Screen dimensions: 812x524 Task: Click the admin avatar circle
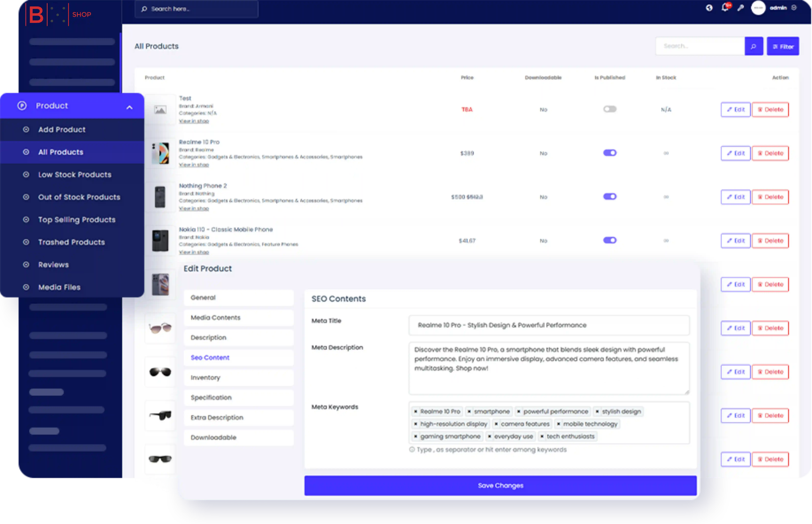point(758,8)
